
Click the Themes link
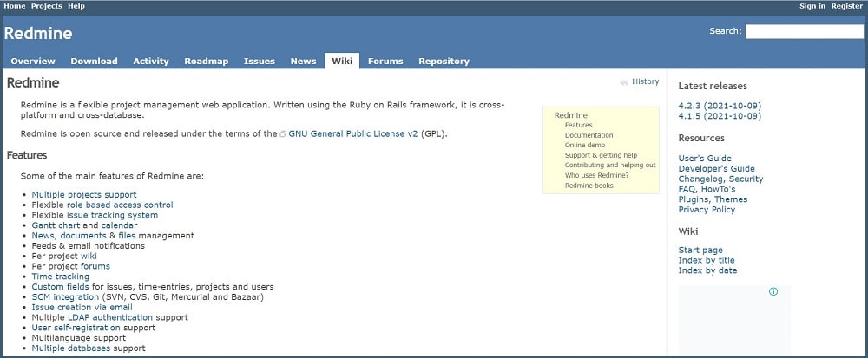point(731,199)
